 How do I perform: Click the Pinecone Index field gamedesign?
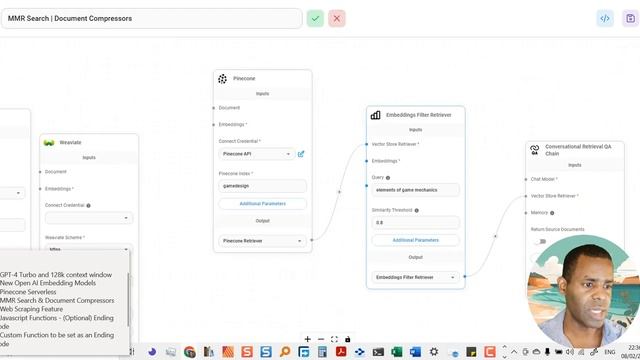pos(262,186)
